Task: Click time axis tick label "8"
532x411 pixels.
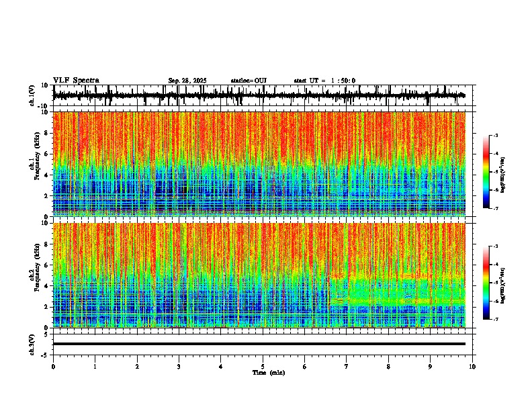Action: [x=388, y=367]
